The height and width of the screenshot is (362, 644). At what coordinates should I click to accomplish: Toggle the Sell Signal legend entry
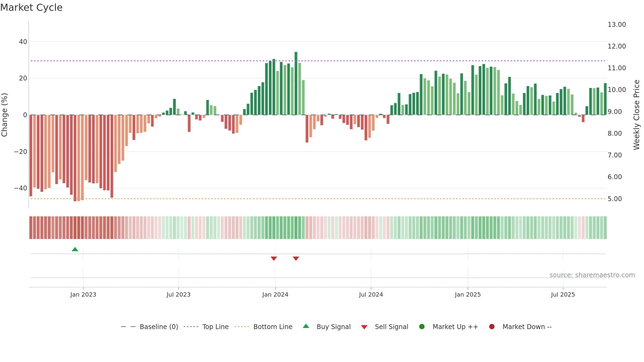pyautogui.click(x=385, y=327)
